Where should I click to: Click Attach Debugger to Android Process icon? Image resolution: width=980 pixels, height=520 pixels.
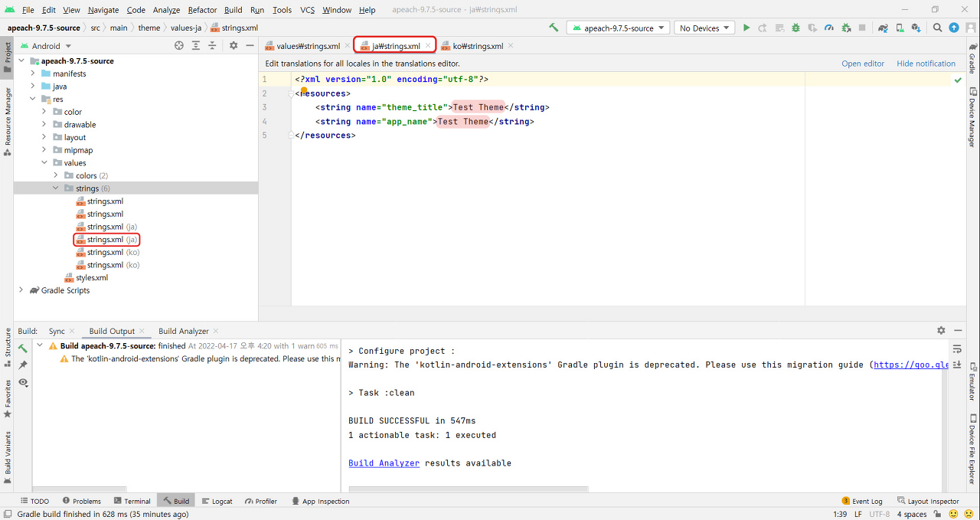tap(845, 28)
